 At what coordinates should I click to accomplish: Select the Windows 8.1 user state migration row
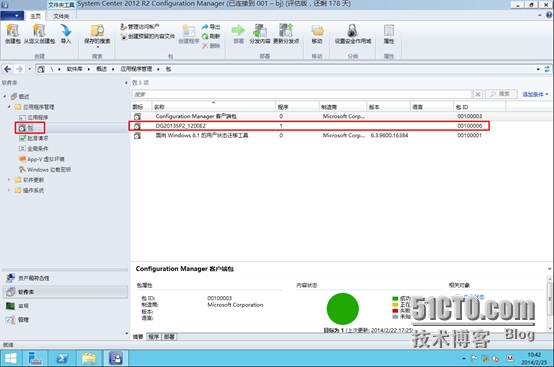342,135
